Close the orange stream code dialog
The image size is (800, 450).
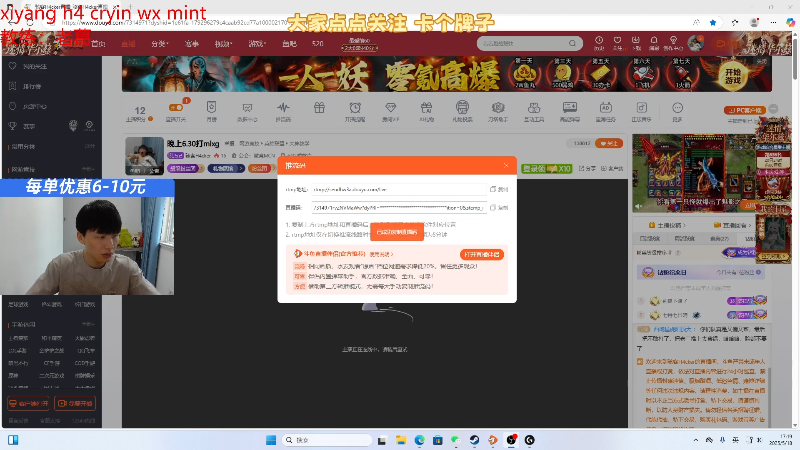[x=506, y=165]
